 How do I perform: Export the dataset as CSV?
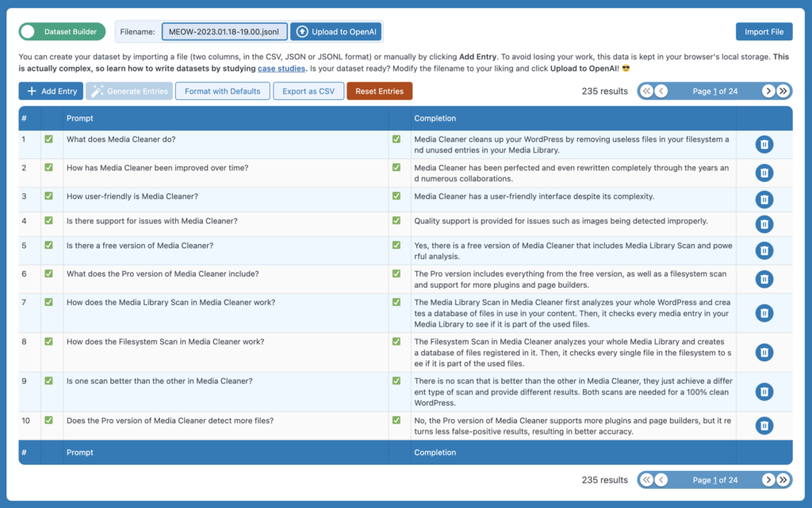tap(308, 91)
